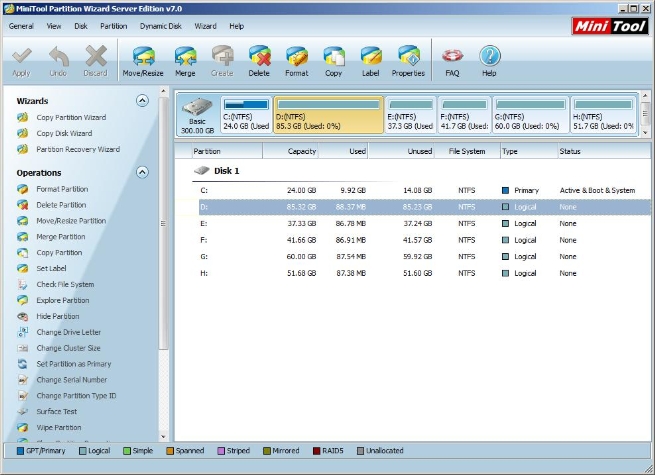Select the C: partition row

tap(424, 191)
